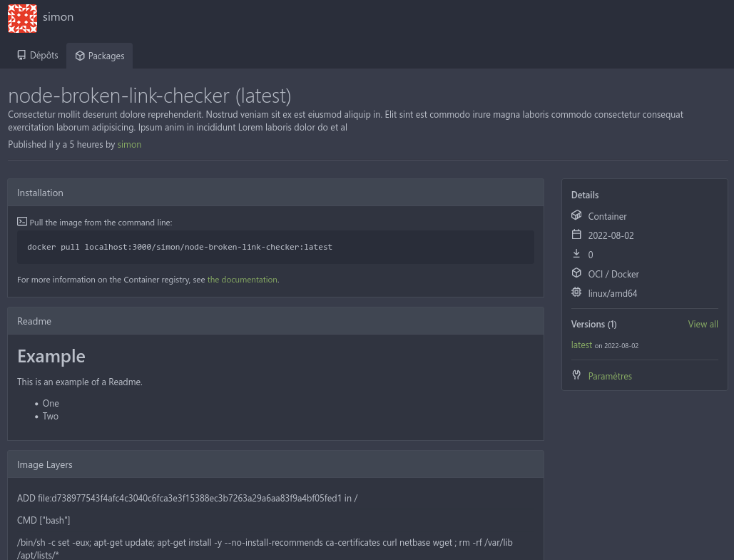The height and width of the screenshot is (560, 734).
Task: Click the docker pull command box
Action: tap(275, 247)
